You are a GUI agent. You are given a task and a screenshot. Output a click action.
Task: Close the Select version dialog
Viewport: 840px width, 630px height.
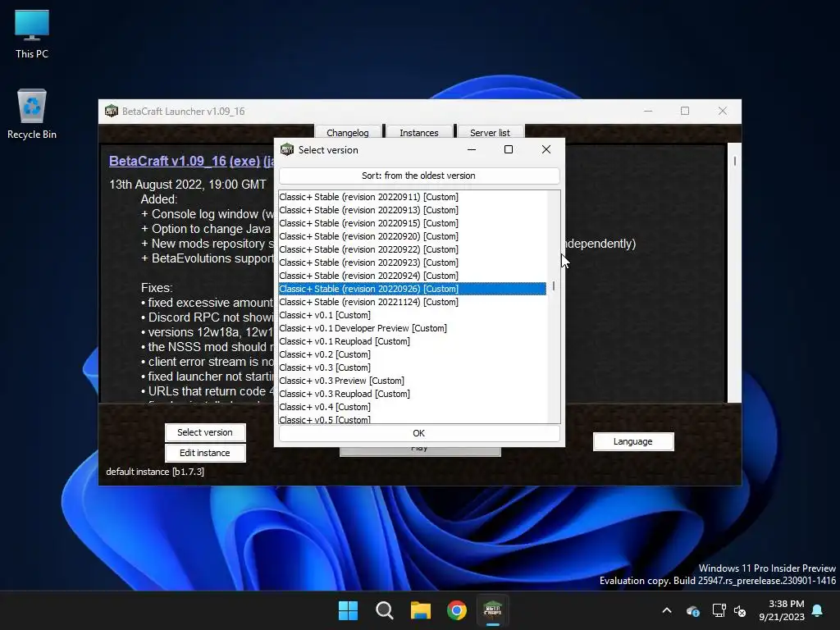546,149
